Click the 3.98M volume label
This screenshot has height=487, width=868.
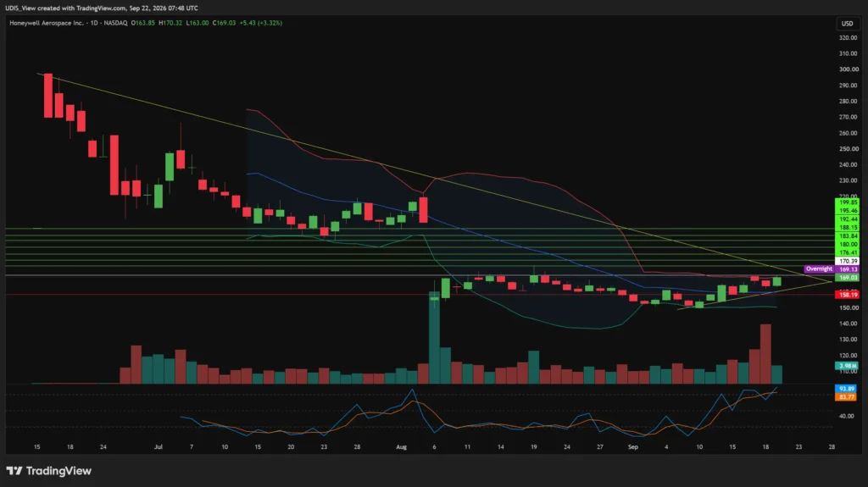click(x=847, y=366)
